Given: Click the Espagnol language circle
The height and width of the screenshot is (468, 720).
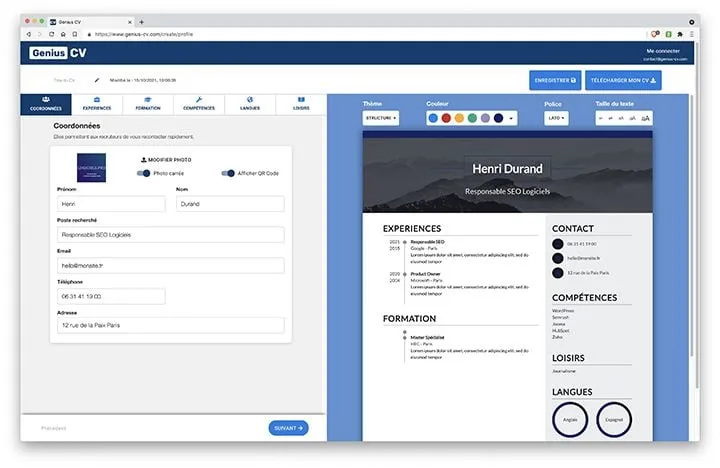Looking at the screenshot, I should pos(614,419).
